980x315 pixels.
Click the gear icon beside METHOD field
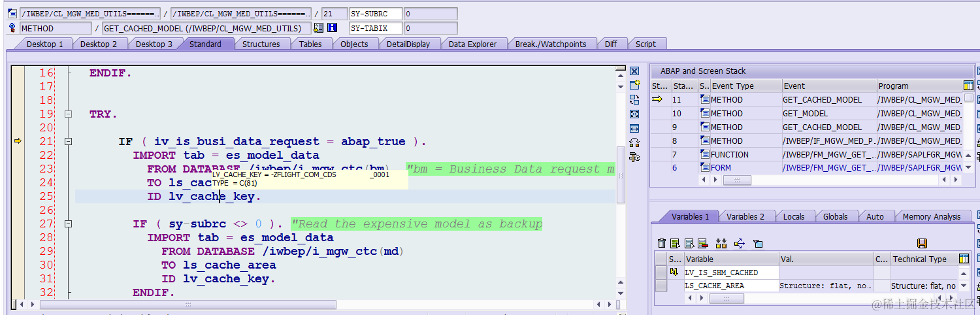pos(12,28)
